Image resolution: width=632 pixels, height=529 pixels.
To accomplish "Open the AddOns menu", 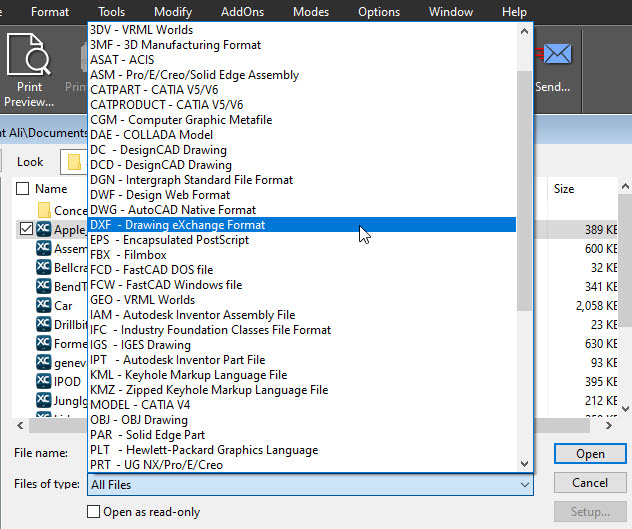I will [242, 12].
